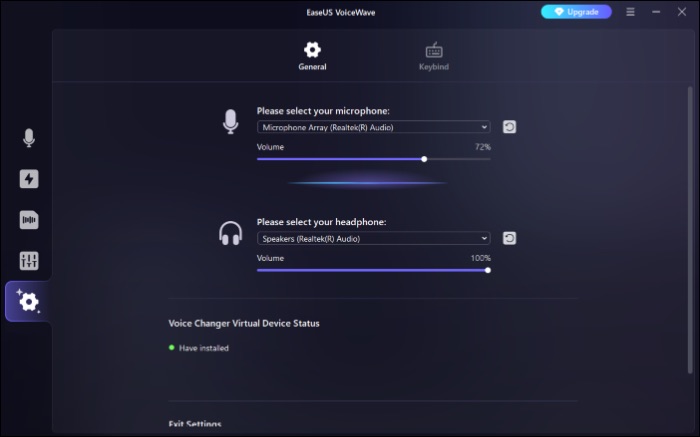
Task: Switch to the Keybind tab
Action: (x=434, y=56)
